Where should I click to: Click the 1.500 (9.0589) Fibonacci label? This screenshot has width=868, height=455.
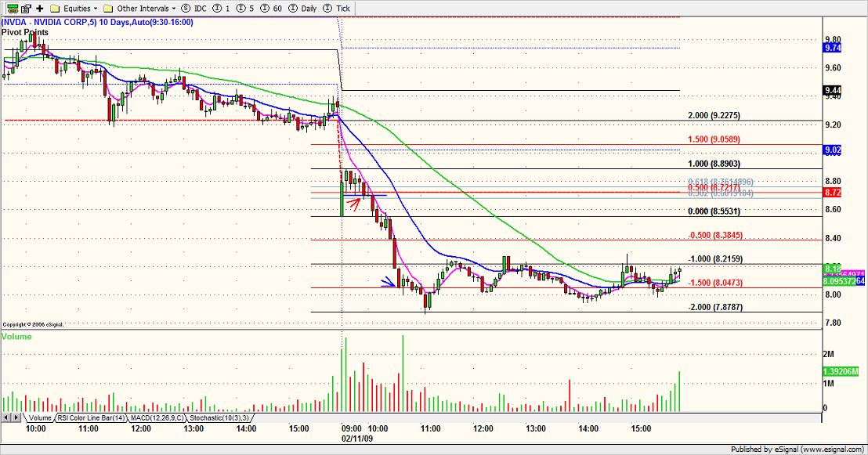[714, 139]
